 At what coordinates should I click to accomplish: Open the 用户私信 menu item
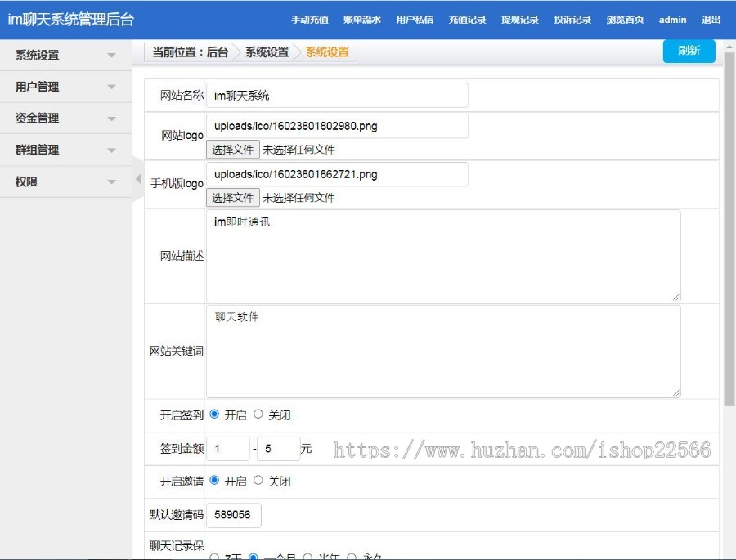414,20
